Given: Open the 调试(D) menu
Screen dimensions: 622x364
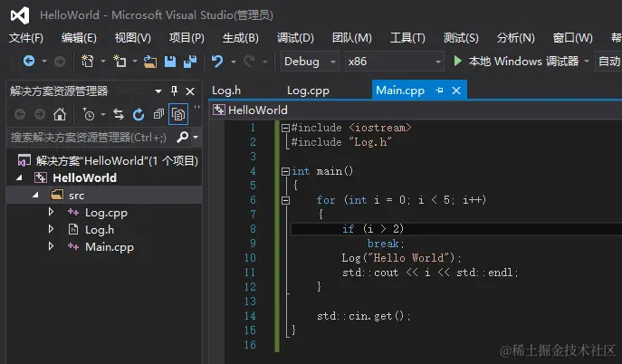Looking at the screenshot, I should (295, 38).
